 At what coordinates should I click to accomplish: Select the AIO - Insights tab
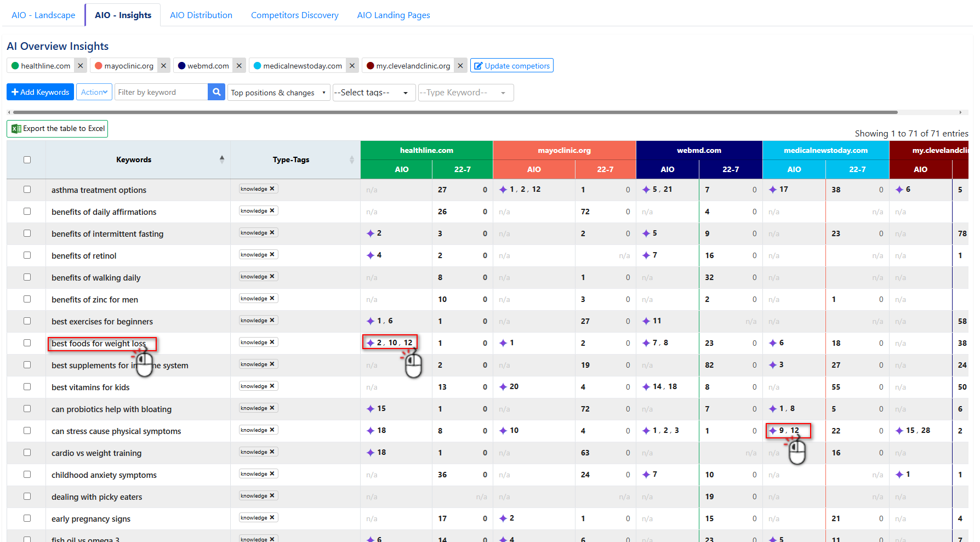123,15
